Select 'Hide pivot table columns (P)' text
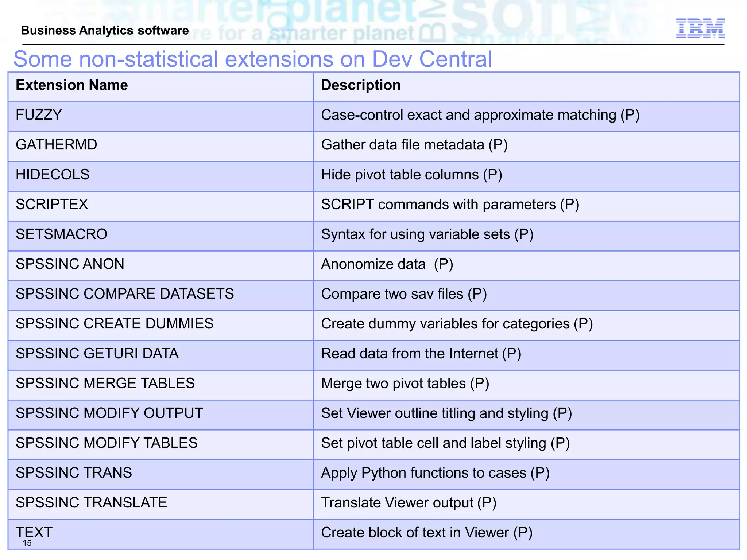This screenshot has height=560, width=747. tap(412, 175)
